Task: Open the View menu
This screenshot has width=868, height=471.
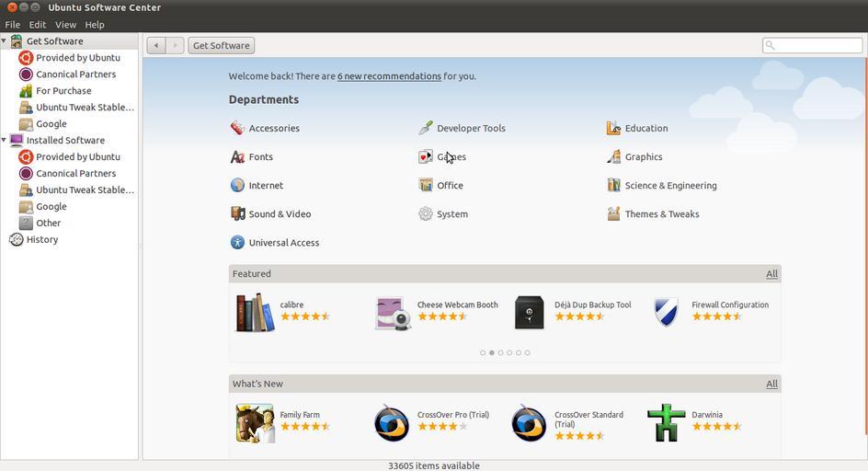Action: (x=65, y=25)
